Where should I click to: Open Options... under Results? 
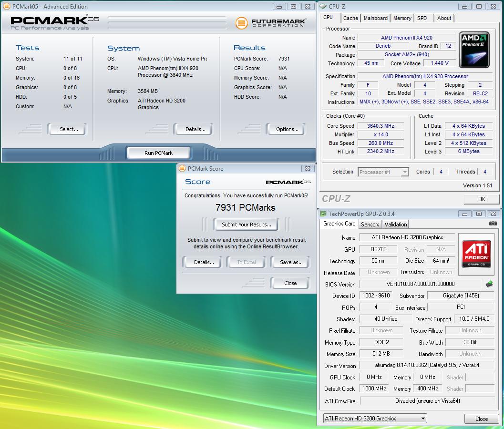[x=286, y=129]
